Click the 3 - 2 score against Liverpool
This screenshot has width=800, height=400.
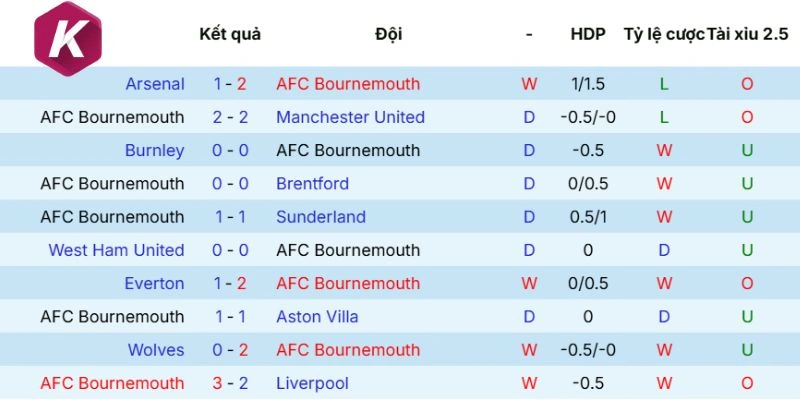231,383
